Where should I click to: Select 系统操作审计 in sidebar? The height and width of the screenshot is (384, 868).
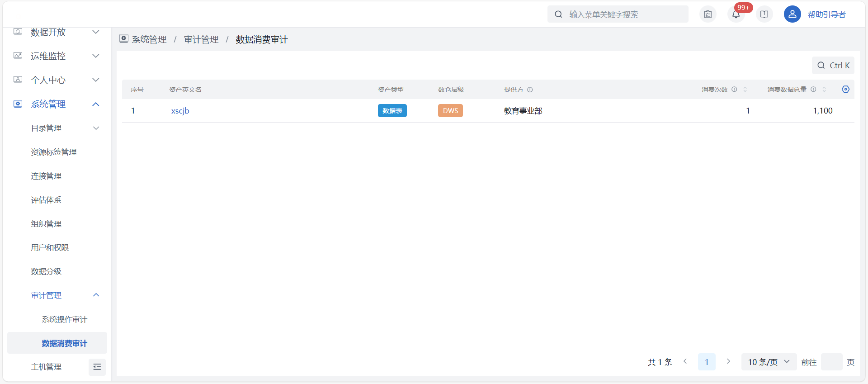[65, 319]
